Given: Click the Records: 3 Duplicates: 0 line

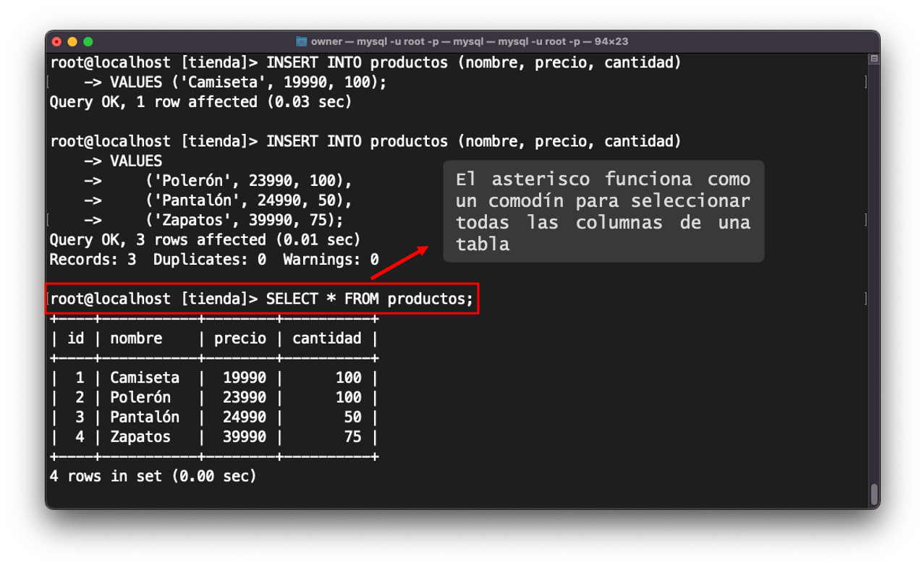Looking at the screenshot, I should tap(213, 259).
